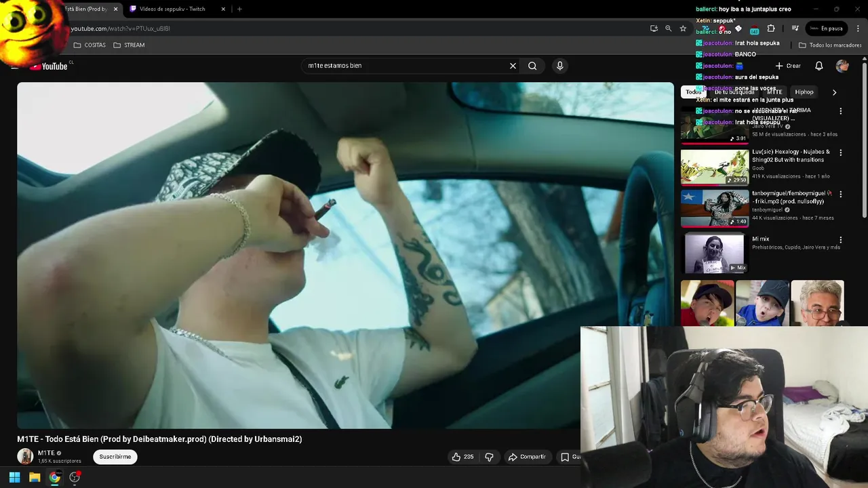868x488 pixels.
Task: Open the Windows Start menu
Action: (x=14, y=477)
